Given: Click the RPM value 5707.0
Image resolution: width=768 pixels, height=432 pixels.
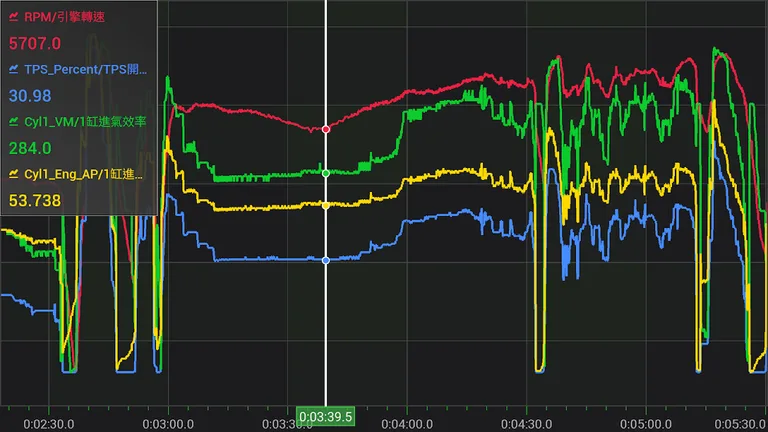Looking at the screenshot, I should [35, 44].
